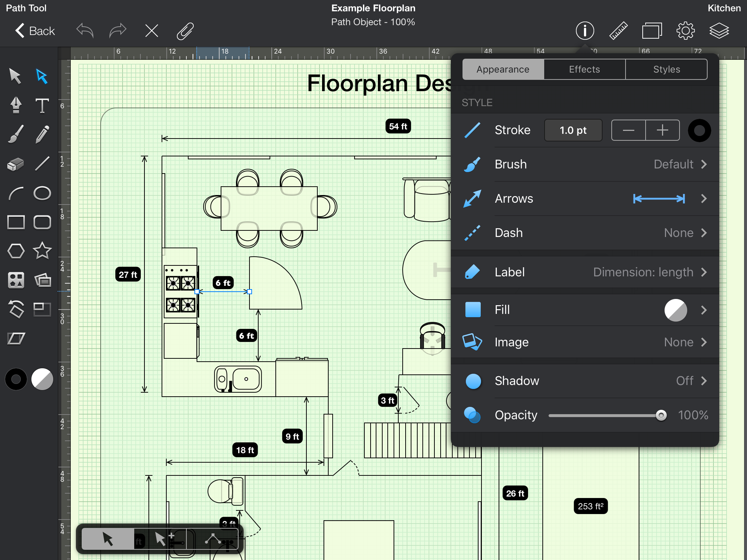Open the Brush options with its chevron
This screenshot has width=747, height=560.
point(704,164)
